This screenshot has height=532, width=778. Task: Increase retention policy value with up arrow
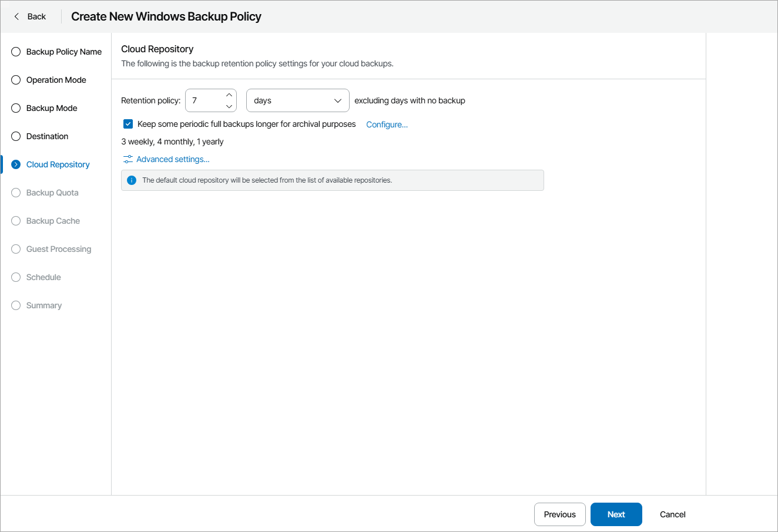[229, 95]
